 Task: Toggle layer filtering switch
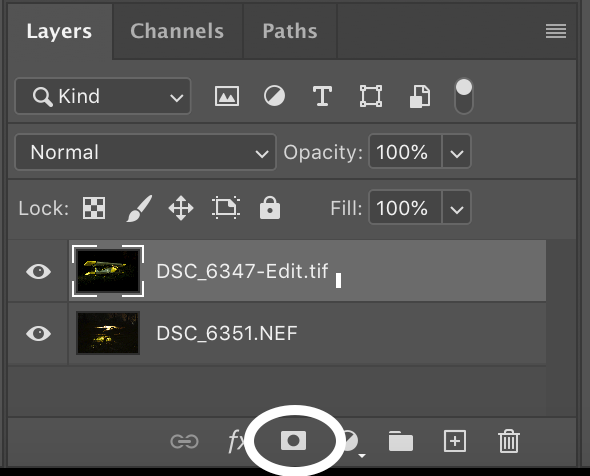pos(464,96)
